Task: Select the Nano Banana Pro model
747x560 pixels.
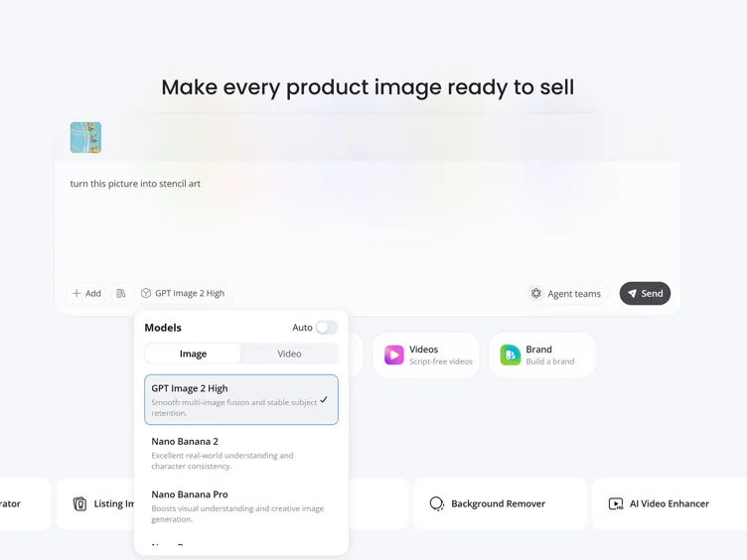Action: [241, 505]
